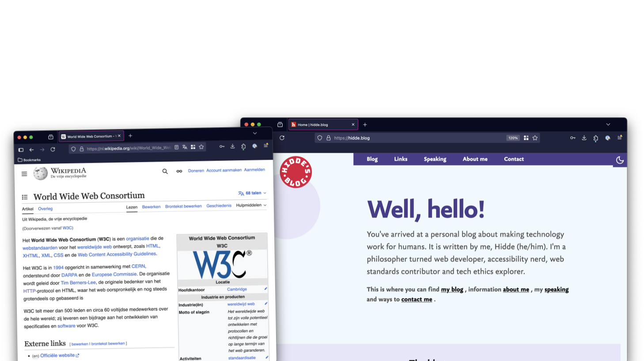This screenshot has height=361, width=644.
Task: Open the Downloads panel in the hidde.blog window
Action: point(584,138)
